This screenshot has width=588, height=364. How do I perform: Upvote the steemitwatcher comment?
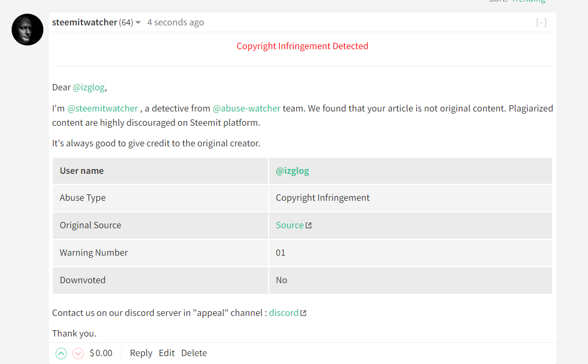coord(61,353)
